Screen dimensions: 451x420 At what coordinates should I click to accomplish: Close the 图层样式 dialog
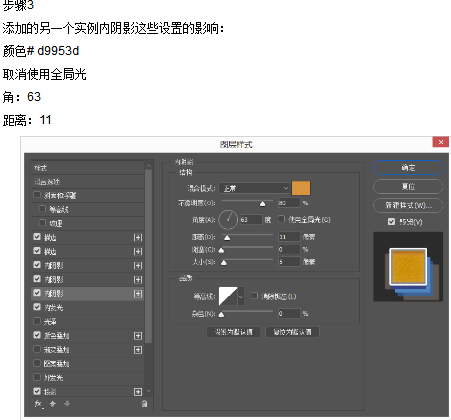441,142
